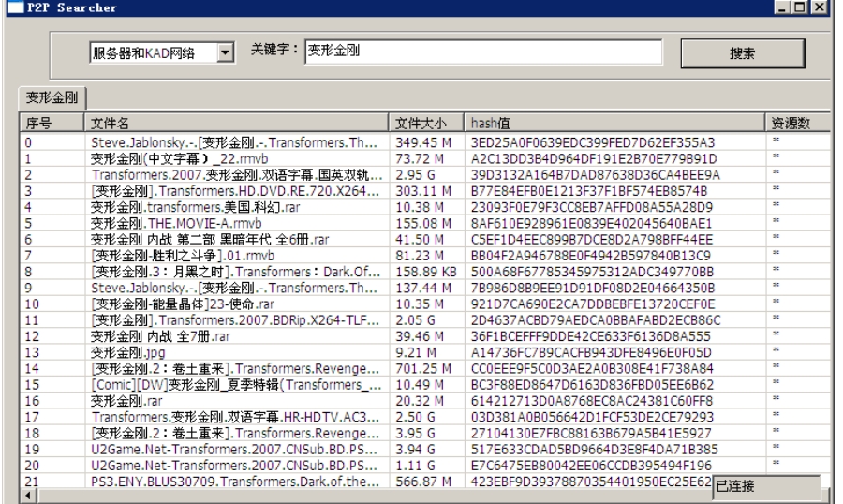Sort by the 序号 column header
843x504 pixels.
pos(52,123)
